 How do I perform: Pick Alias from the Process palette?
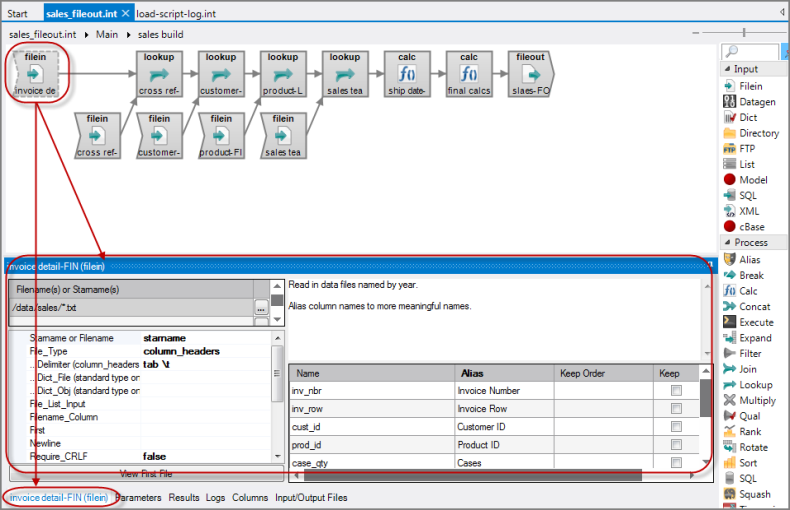(742, 260)
